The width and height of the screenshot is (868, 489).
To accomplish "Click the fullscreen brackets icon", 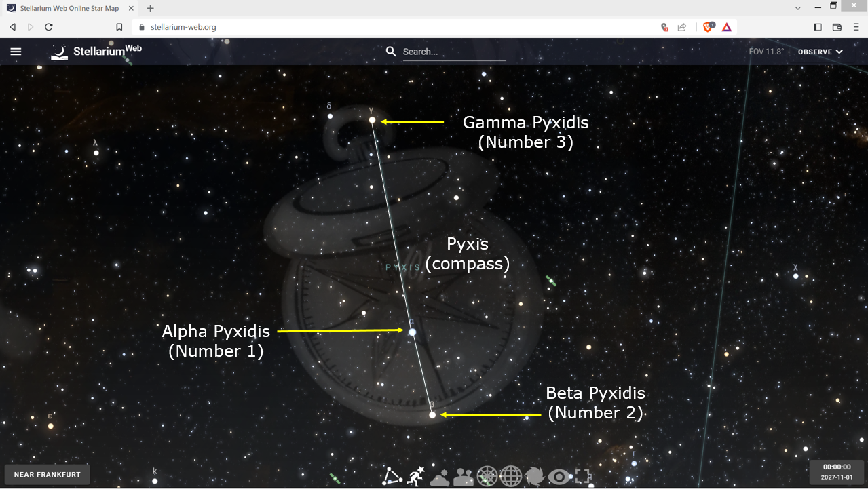I will click(583, 477).
